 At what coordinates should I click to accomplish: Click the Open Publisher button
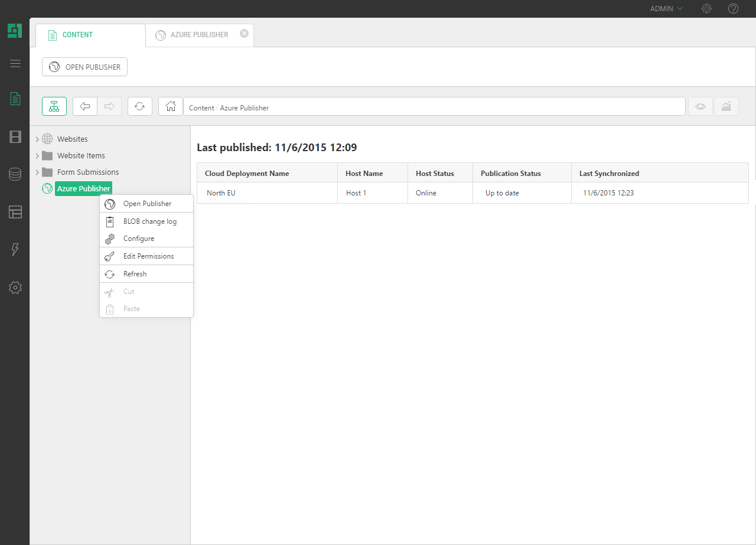point(85,67)
